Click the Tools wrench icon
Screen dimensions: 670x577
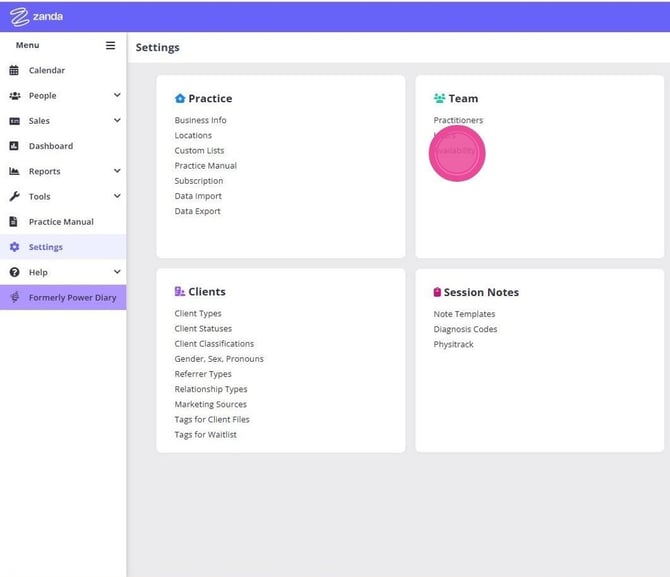(x=15, y=197)
